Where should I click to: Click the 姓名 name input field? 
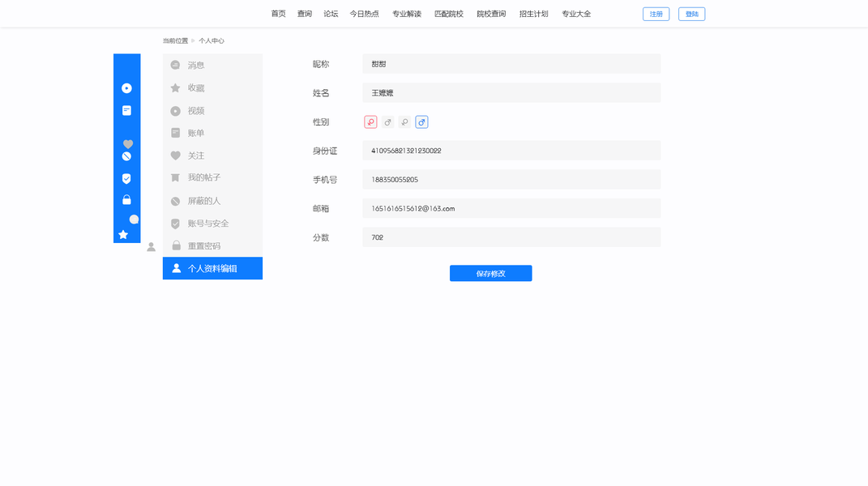click(511, 93)
